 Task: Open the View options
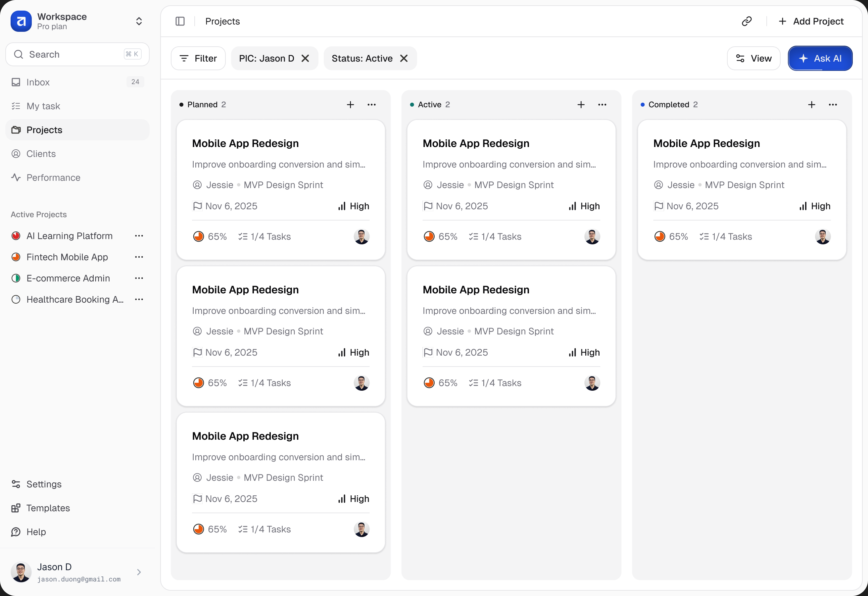click(x=753, y=58)
